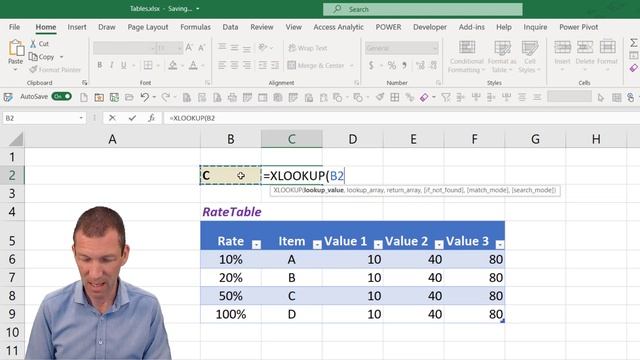
Task: Click lookup_value in the XLOOKUP tooltip
Action: [x=324, y=190]
